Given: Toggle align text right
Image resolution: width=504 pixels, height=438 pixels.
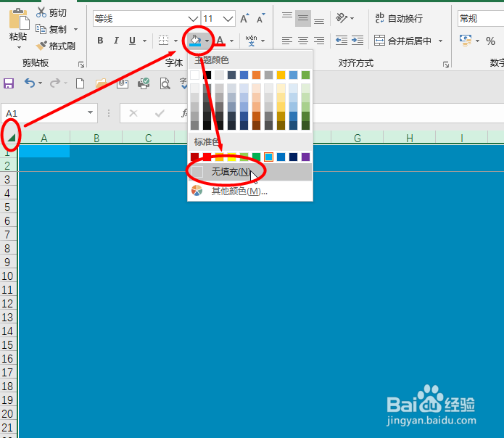Looking at the screenshot, I should click(x=319, y=41).
